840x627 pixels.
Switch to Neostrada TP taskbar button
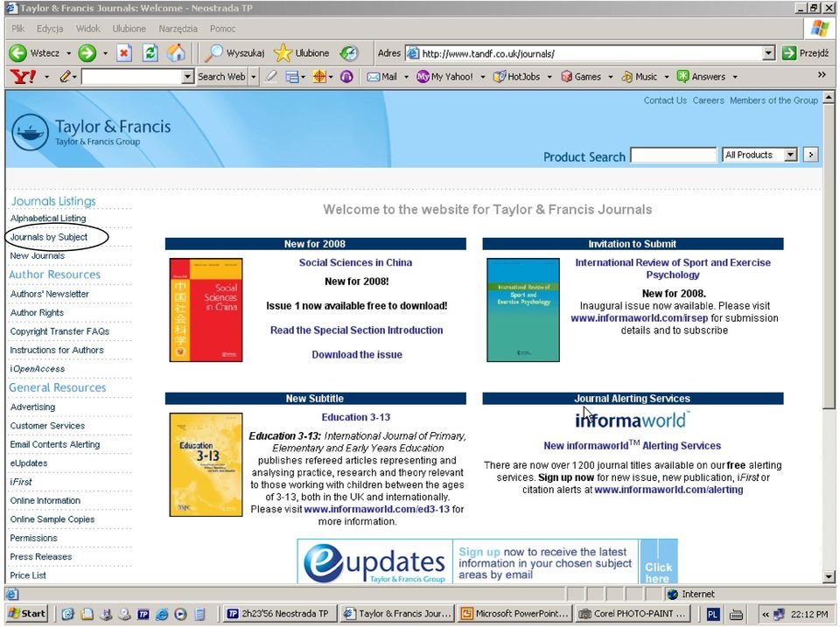click(279, 614)
